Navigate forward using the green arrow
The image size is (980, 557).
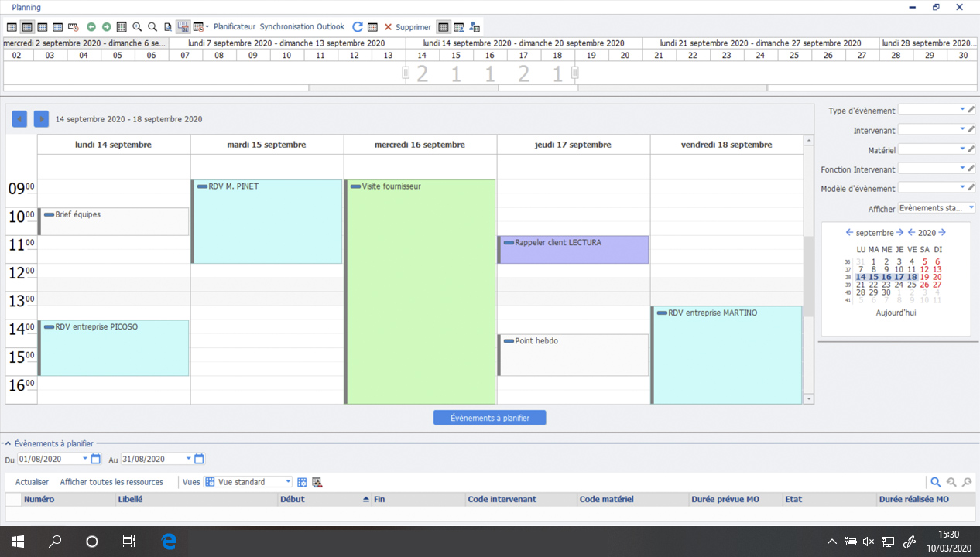click(106, 26)
